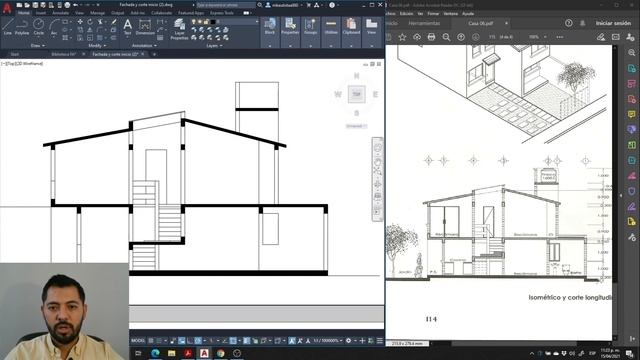Toggle the layer freeze sun icon
The image size is (640, 360).
click(x=200, y=22)
